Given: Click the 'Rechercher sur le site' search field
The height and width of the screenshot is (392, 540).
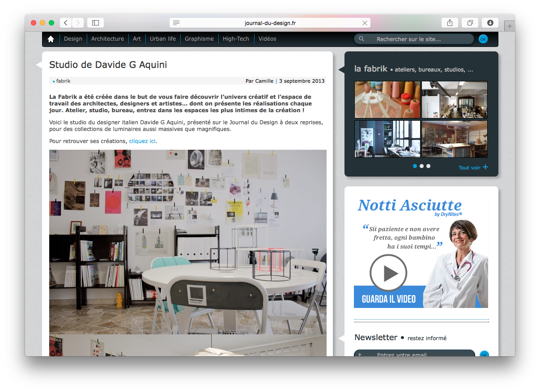Looking at the screenshot, I should pyautogui.click(x=414, y=39).
